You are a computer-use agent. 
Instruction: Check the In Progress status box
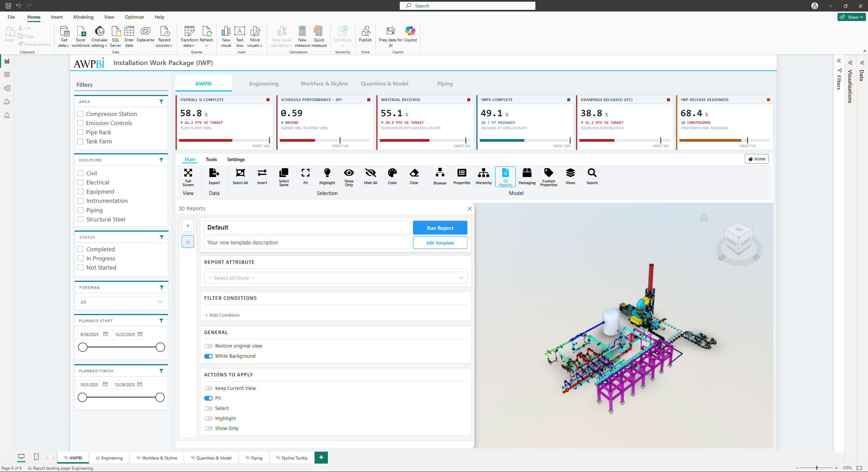click(x=80, y=258)
